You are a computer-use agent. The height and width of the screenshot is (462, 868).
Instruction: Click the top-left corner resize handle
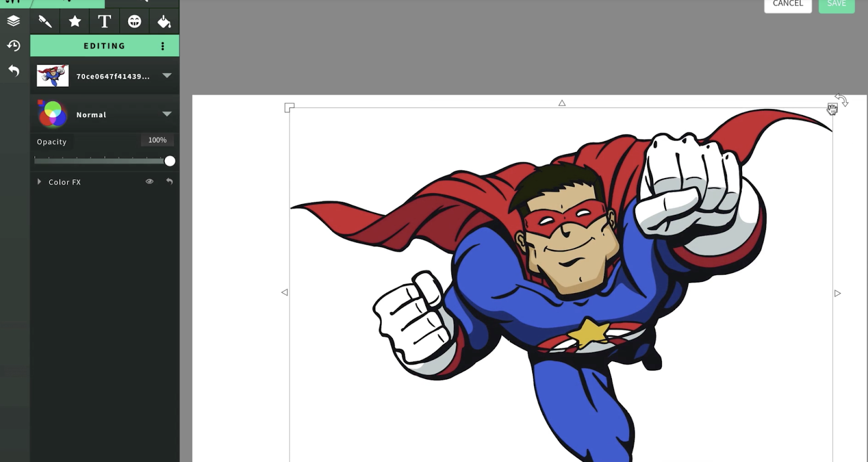click(x=289, y=107)
